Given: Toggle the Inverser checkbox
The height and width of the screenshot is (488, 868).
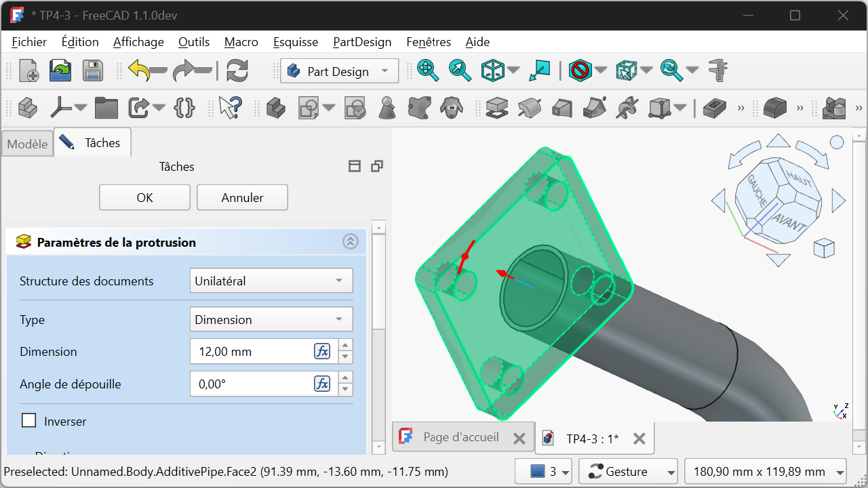Looking at the screenshot, I should pyautogui.click(x=29, y=421).
